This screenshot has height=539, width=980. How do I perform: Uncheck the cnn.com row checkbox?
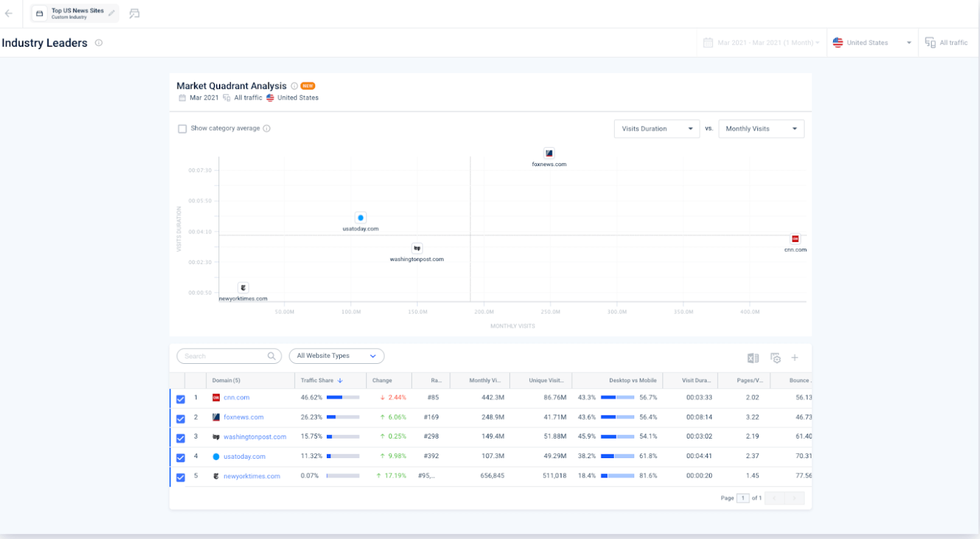coord(181,399)
